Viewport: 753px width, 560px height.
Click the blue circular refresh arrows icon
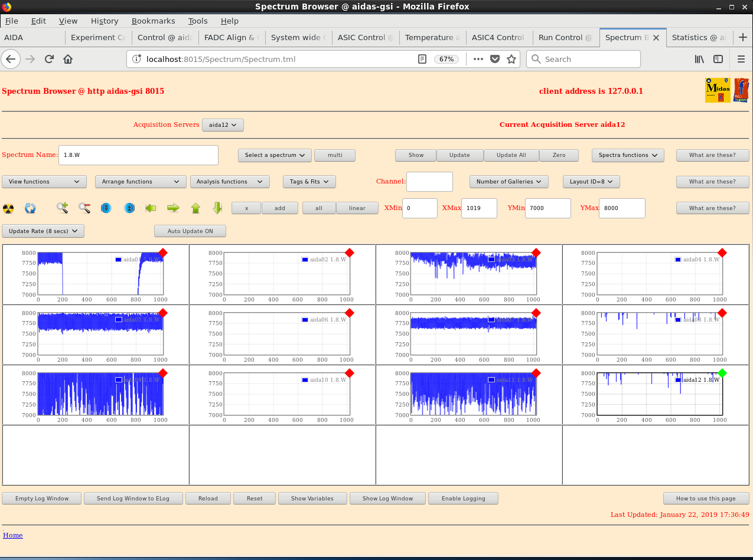[x=30, y=208]
